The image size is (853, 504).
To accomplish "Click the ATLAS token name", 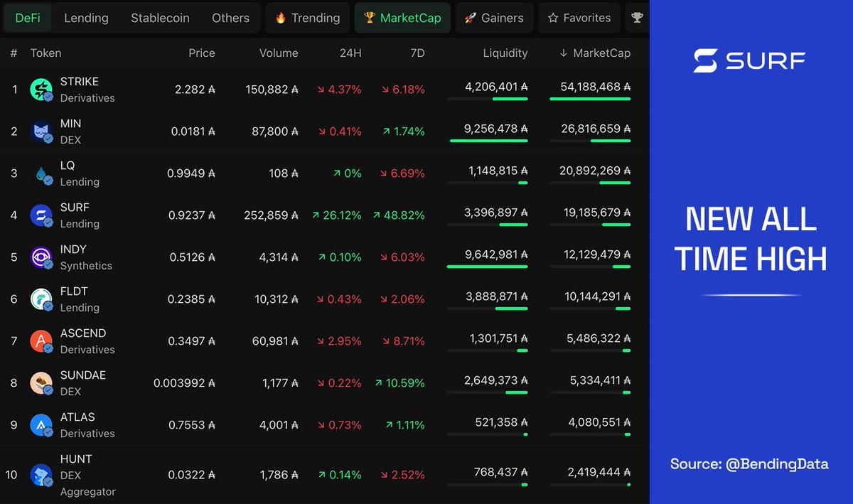I will click(77, 417).
